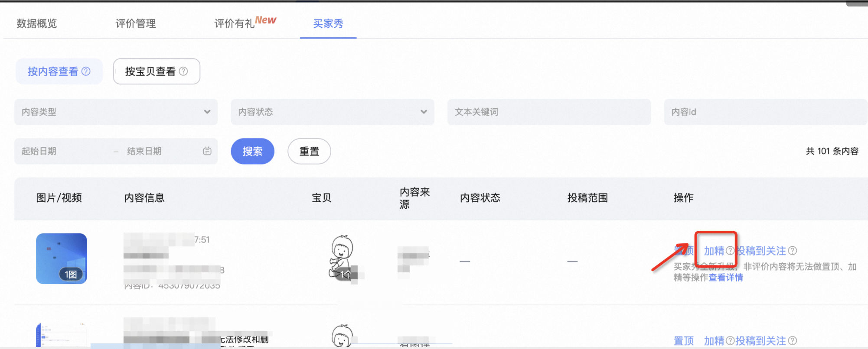Screen dimensions: 868x349
Task: Click the 内容状态 table column header
Action: pyautogui.click(x=480, y=198)
